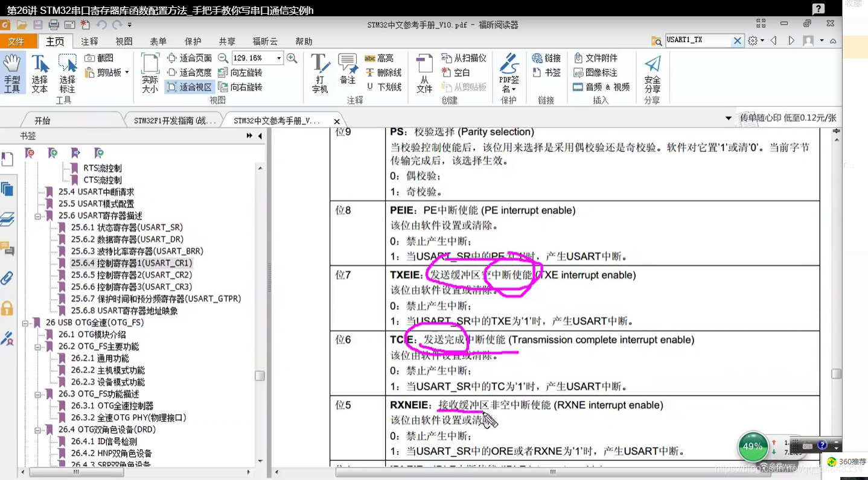Close the STM32中文参考手册 document tab

[x=337, y=121]
